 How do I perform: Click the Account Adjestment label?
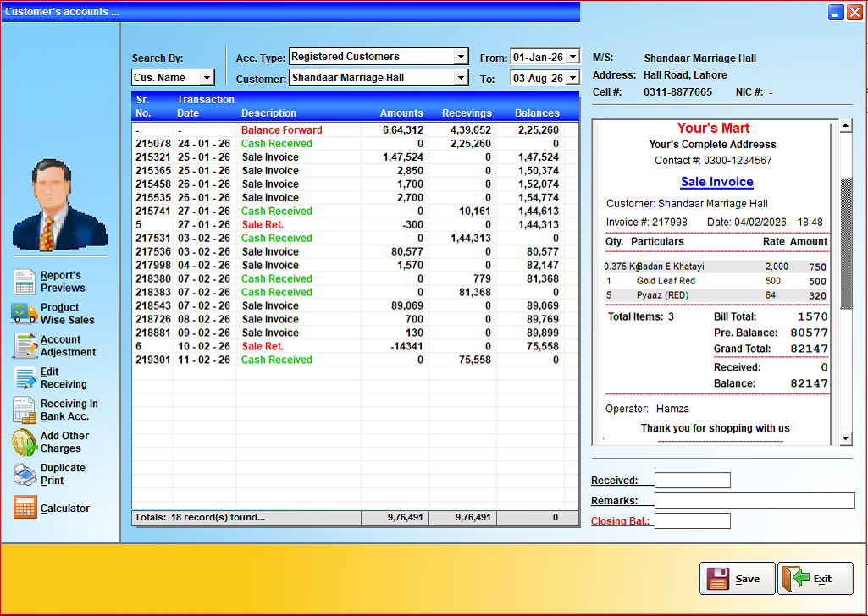[68, 345]
